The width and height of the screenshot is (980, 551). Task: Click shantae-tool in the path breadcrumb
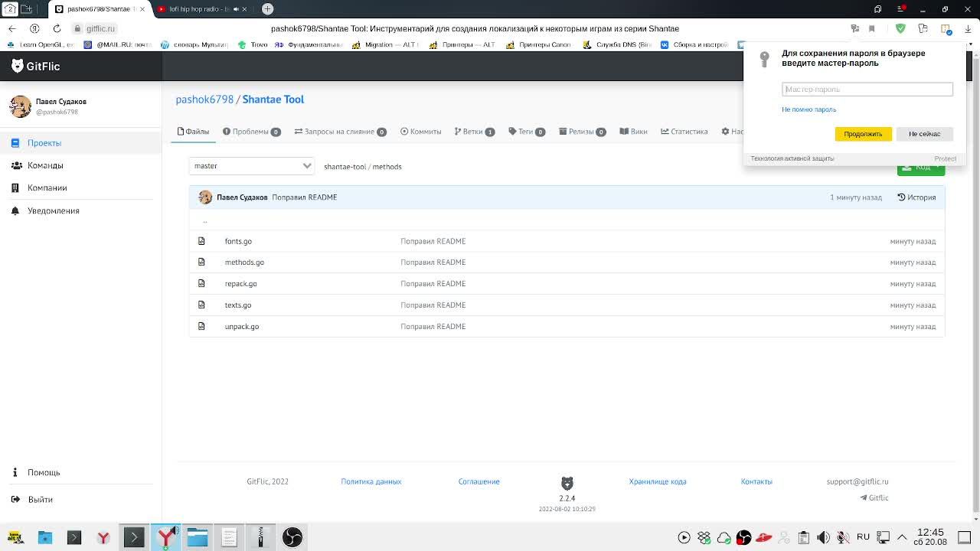[x=345, y=167]
